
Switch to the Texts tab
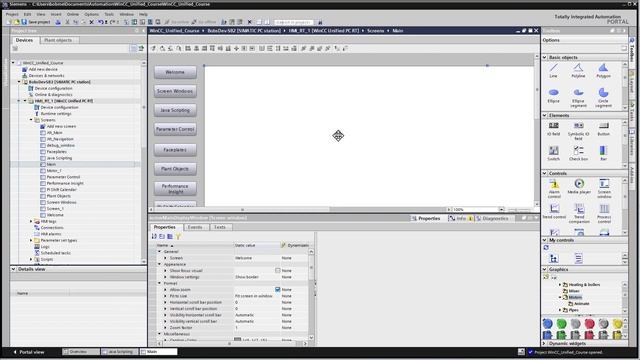(220, 227)
